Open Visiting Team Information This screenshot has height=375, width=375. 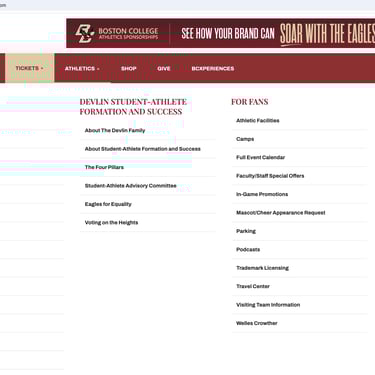(268, 305)
